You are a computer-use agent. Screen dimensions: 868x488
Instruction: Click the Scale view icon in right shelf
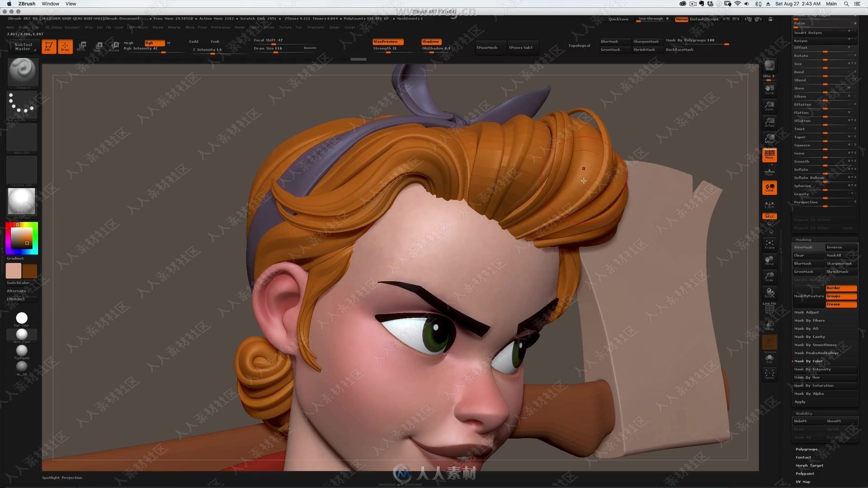pyautogui.click(x=769, y=277)
